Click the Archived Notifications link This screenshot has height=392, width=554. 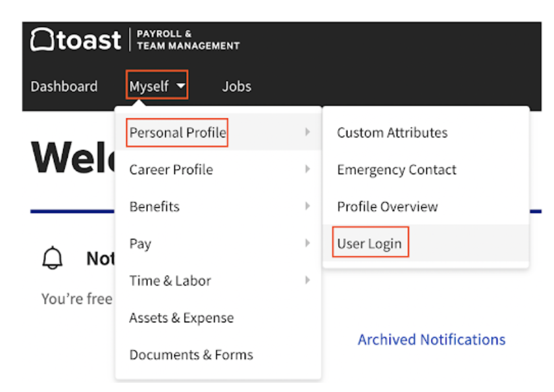pyautogui.click(x=431, y=339)
